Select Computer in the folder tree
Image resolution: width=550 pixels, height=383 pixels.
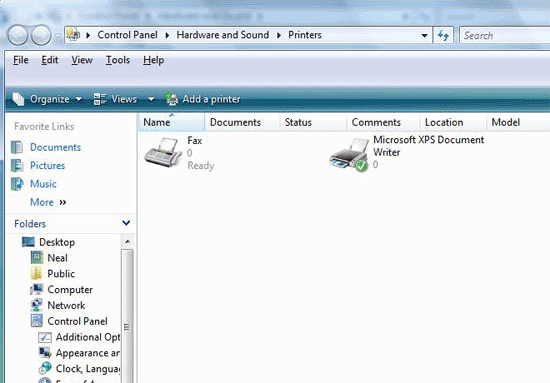pyautogui.click(x=70, y=290)
